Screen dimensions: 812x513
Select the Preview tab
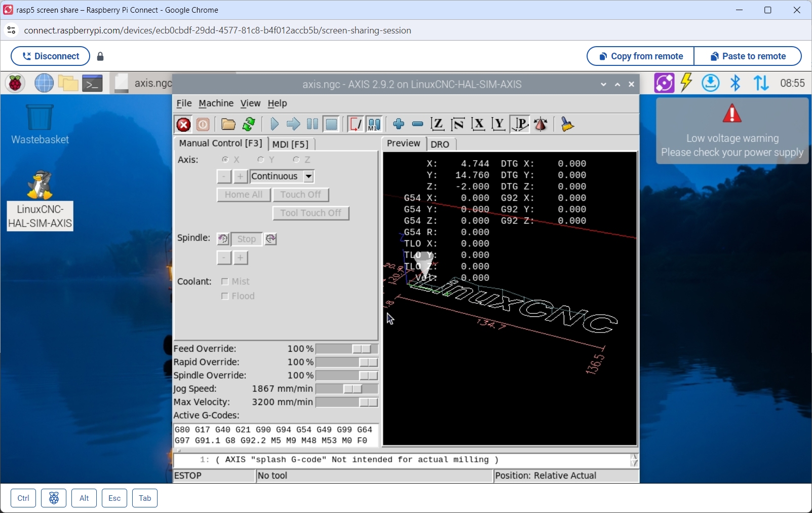tap(404, 143)
